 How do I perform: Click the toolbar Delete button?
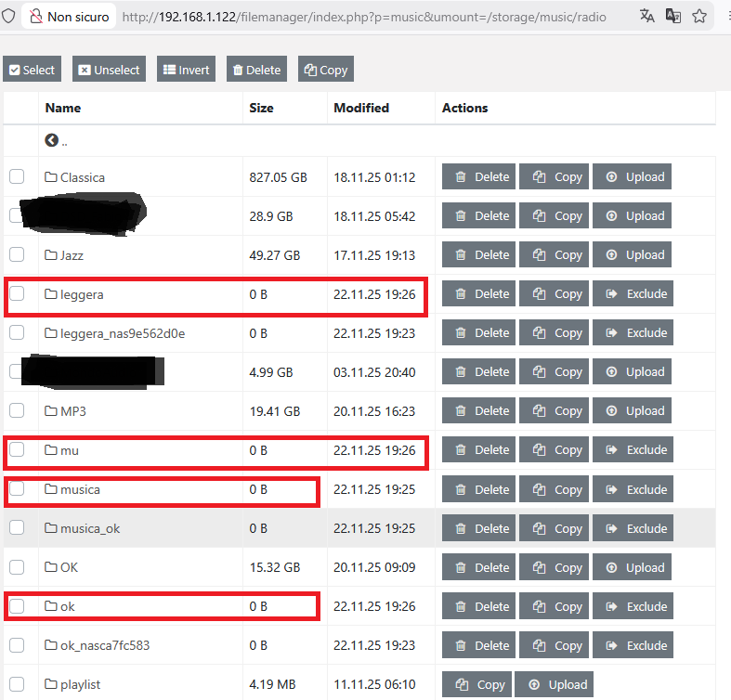pos(256,70)
